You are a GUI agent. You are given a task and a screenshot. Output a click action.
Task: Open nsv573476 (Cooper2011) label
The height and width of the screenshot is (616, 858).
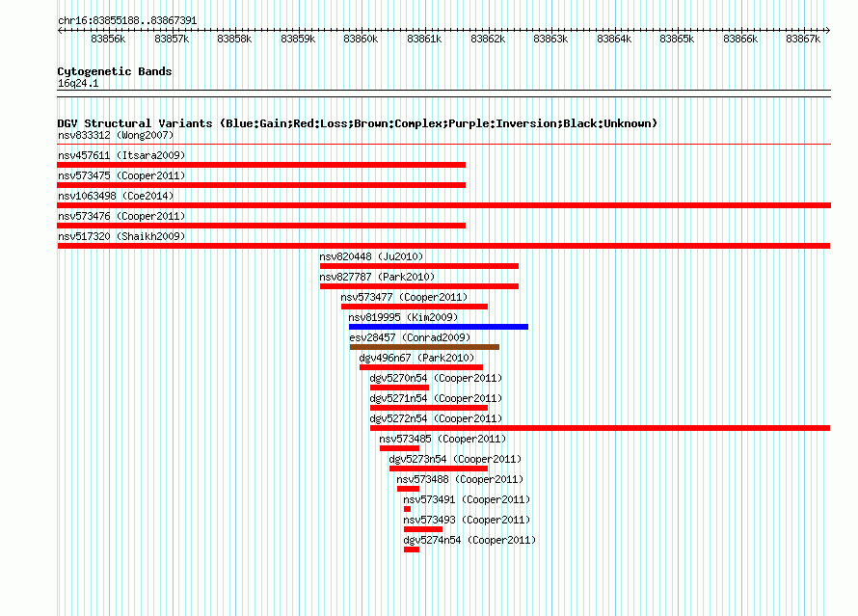(x=121, y=216)
